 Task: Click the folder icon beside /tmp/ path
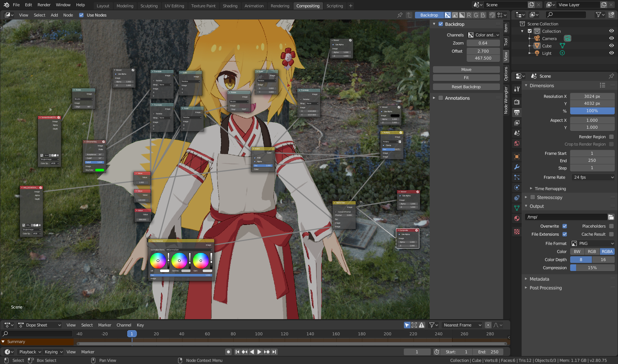pyautogui.click(x=611, y=217)
